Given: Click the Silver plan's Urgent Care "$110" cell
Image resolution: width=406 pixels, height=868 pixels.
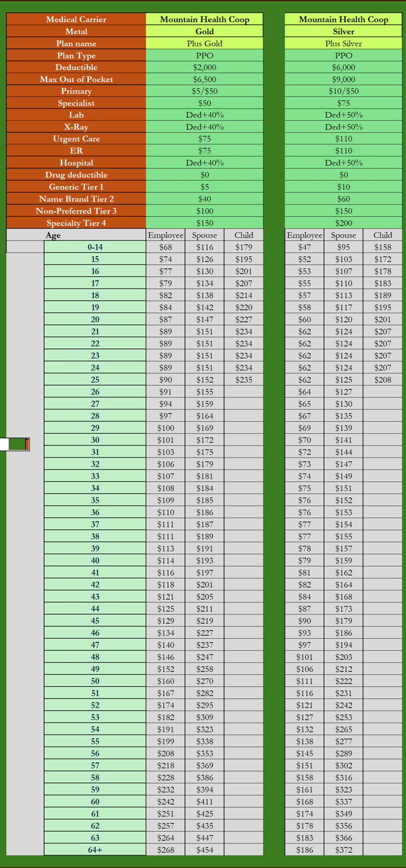Looking at the screenshot, I should tap(344, 138).
